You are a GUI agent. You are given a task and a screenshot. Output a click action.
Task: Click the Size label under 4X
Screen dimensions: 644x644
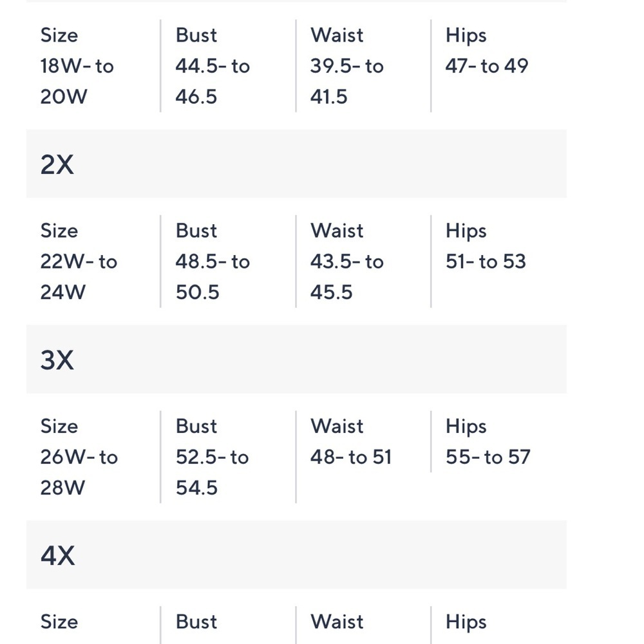(x=59, y=621)
